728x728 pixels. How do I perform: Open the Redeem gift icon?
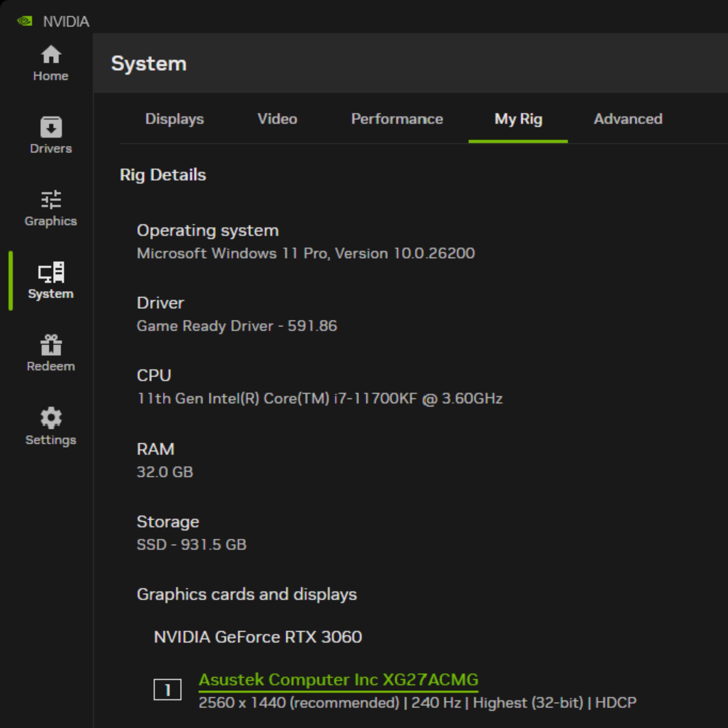[51, 345]
